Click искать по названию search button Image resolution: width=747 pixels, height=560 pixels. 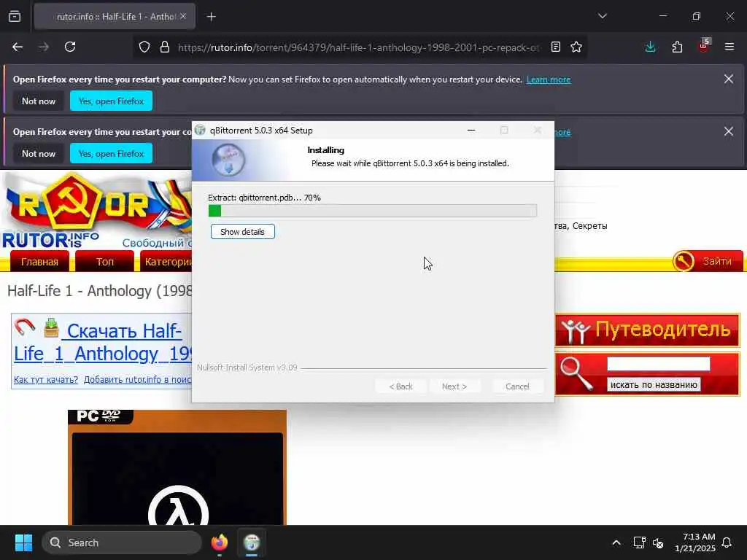click(x=654, y=384)
